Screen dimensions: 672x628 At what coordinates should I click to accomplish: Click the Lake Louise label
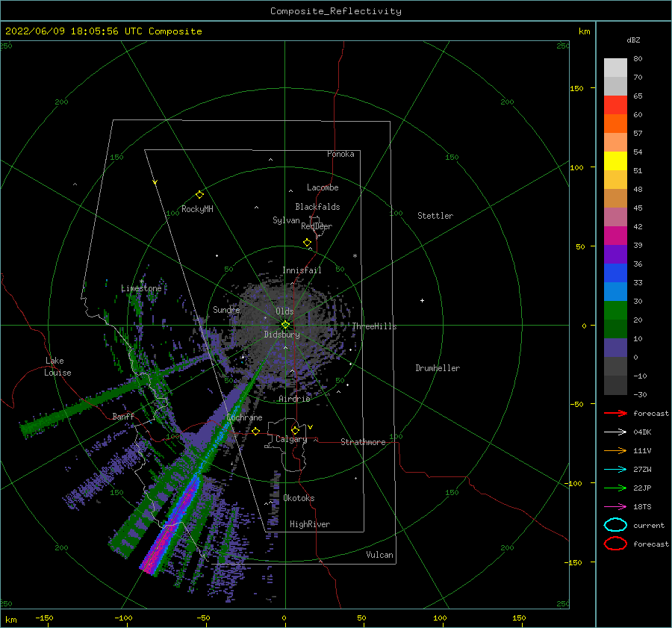(57, 367)
